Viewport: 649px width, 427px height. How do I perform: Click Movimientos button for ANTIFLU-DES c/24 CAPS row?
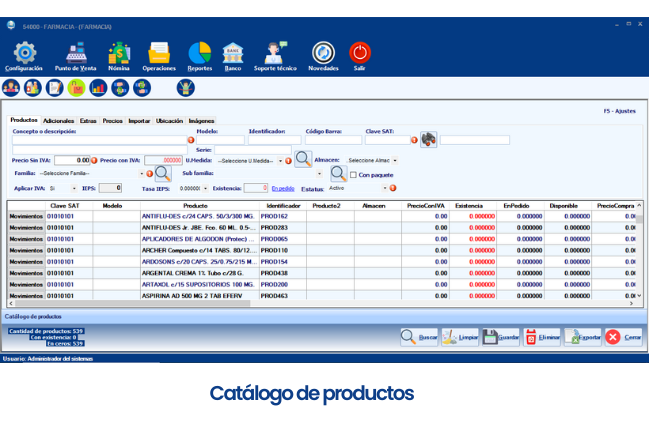click(26, 216)
